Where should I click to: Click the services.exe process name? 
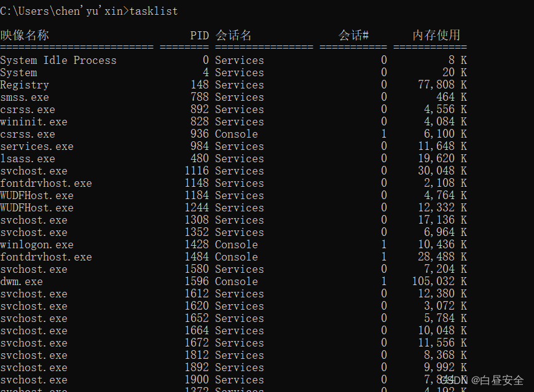tap(37, 146)
